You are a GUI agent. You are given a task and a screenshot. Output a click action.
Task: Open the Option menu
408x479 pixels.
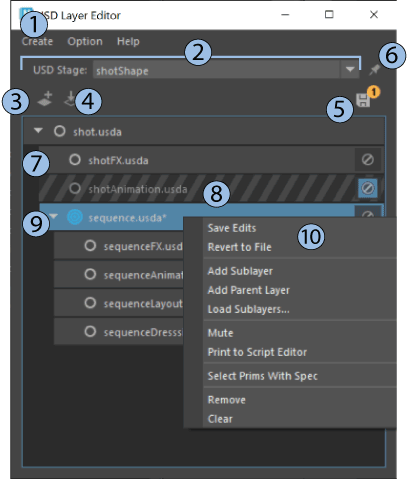pos(85,41)
